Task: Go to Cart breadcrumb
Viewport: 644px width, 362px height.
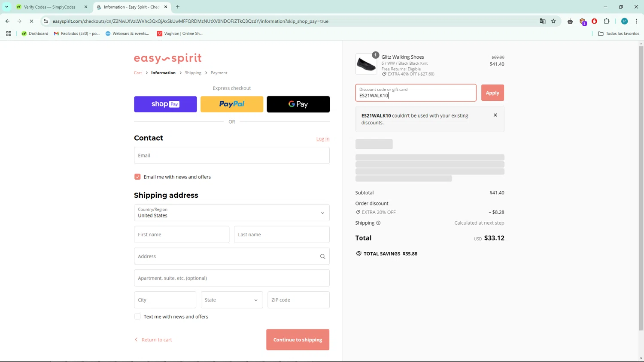Action: pos(138,73)
